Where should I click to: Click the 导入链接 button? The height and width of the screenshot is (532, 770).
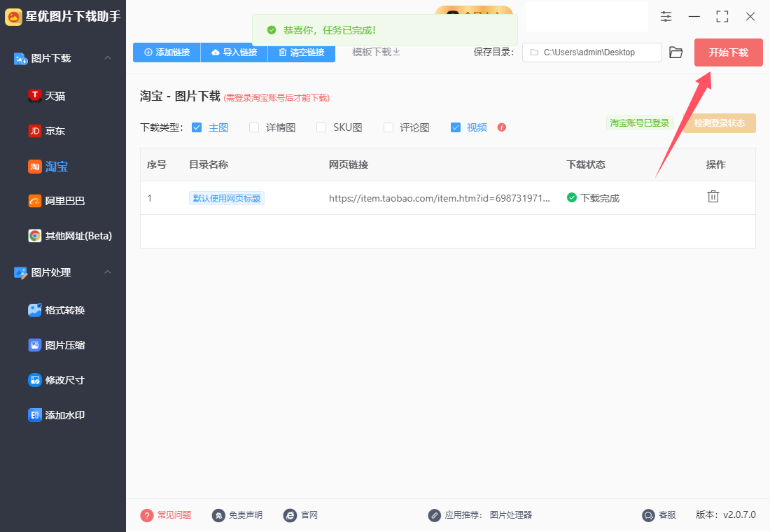(x=234, y=52)
